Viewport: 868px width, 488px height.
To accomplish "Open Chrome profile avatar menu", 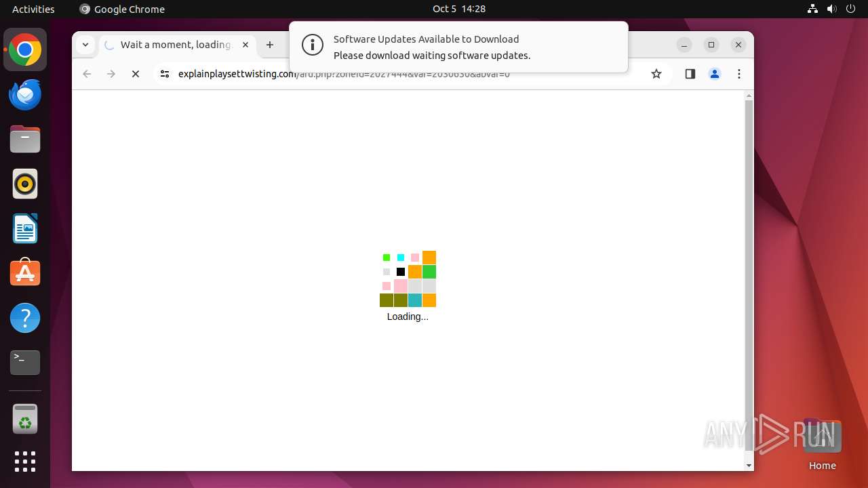I will [715, 74].
